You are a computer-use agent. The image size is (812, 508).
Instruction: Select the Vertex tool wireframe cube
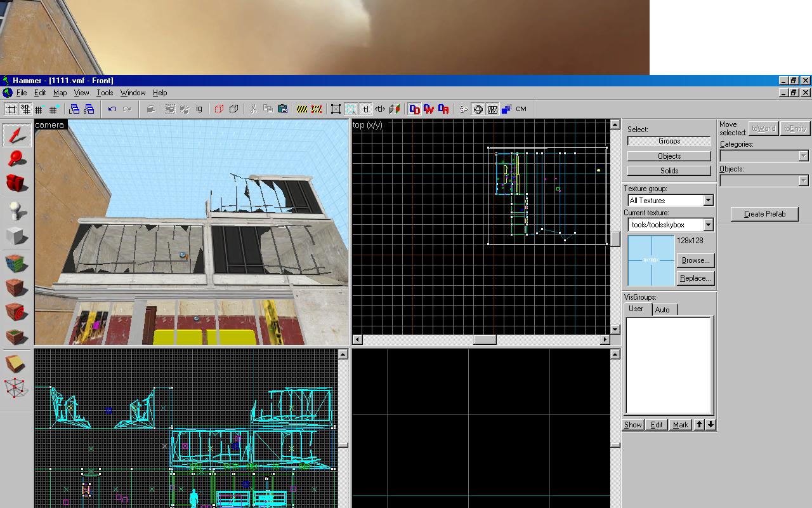(x=17, y=388)
